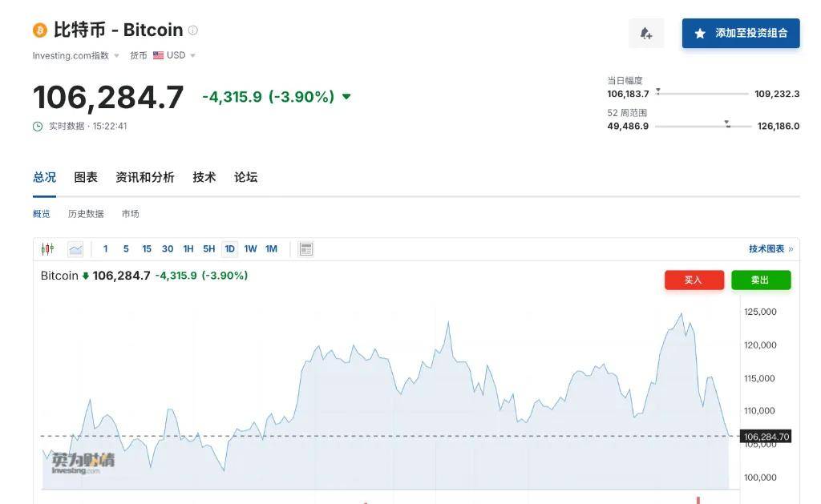The width and height of the screenshot is (821, 504).
Task: Click the US flag currency icon
Action: pos(159,55)
